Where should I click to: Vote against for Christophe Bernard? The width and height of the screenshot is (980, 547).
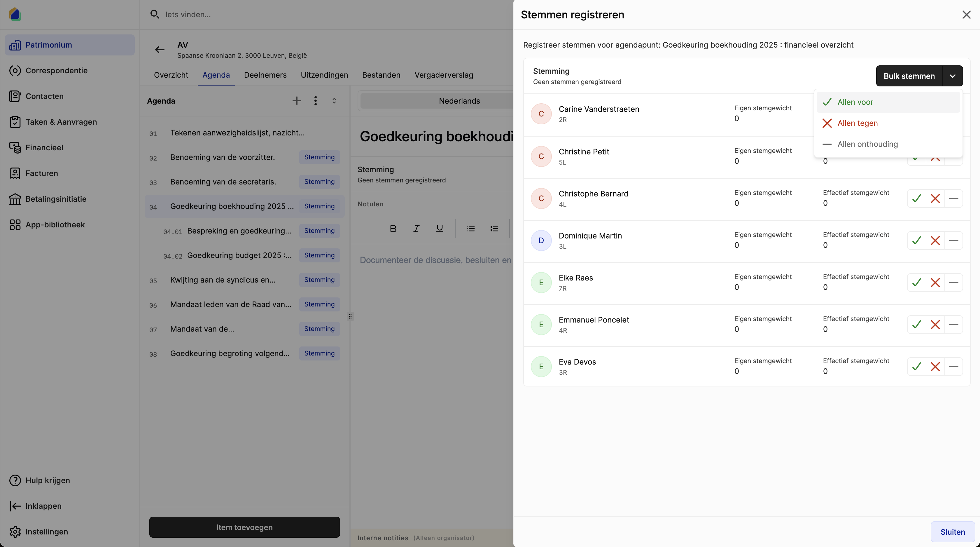click(x=935, y=198)
